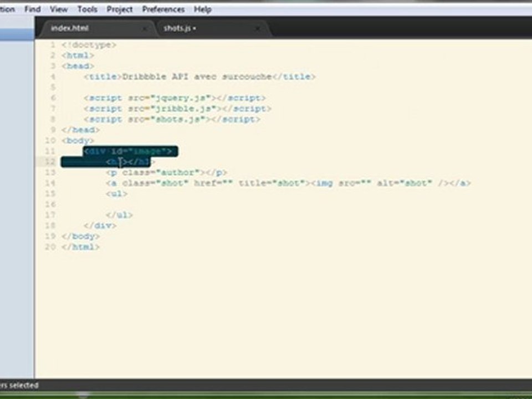
Task: Click the opening <head> tag
Action: pos(78,66)
